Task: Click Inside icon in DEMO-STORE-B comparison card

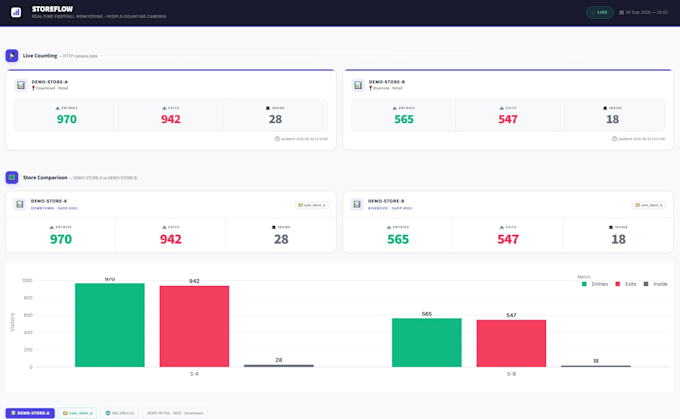Action: 611,227
